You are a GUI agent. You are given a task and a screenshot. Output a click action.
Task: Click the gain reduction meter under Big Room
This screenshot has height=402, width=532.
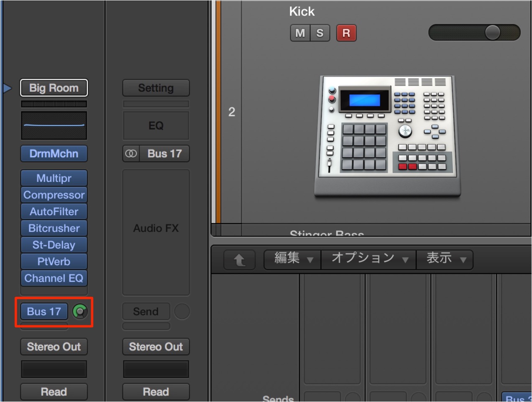tap(54, 104)
